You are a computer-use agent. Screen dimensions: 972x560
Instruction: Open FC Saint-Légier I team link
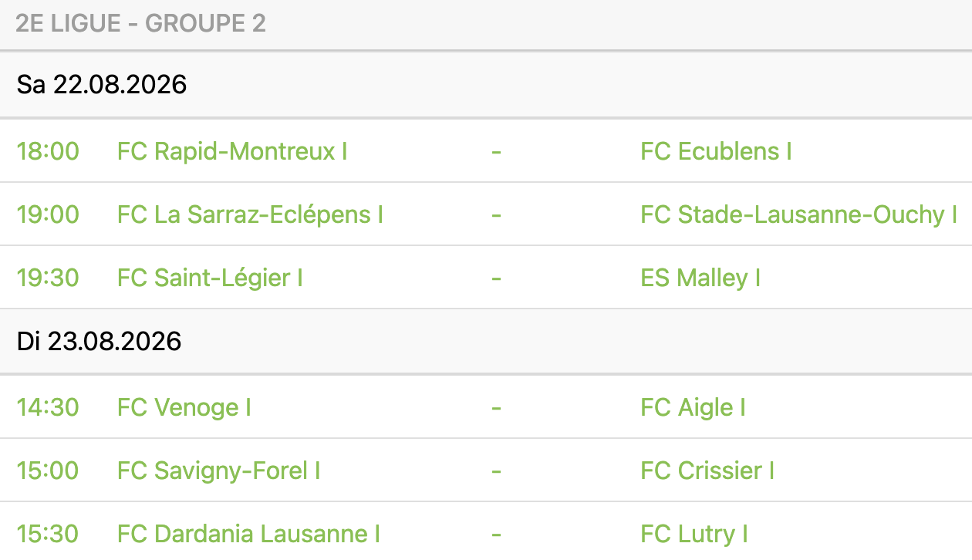point(210,278)
